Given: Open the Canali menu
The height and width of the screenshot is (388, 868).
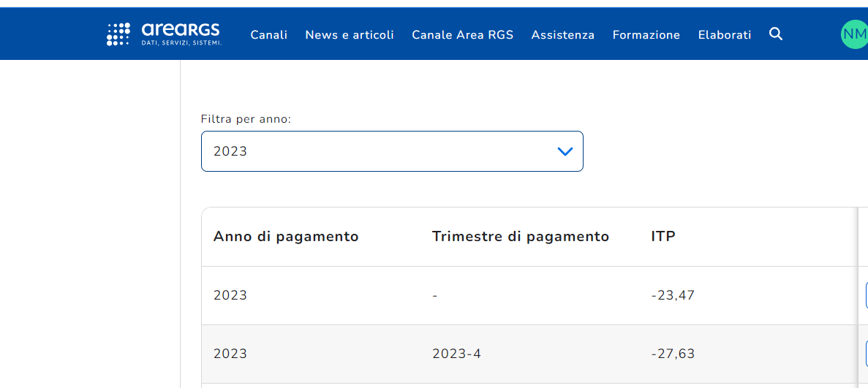Looking at the screenshot, I should point(268,35).
